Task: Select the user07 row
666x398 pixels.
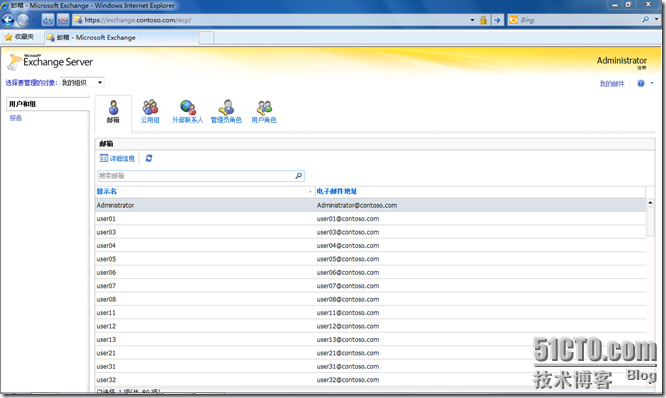Action: click(370, 286)
